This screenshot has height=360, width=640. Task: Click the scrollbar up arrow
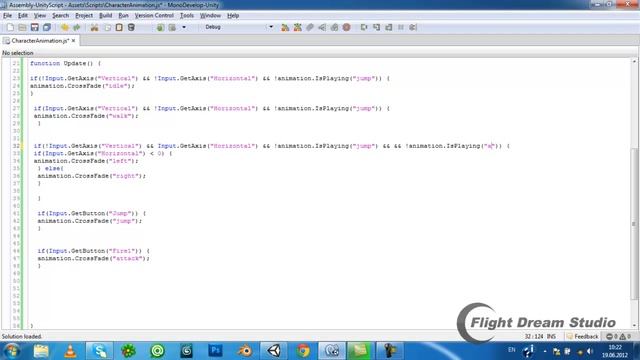tap(634, 61)
